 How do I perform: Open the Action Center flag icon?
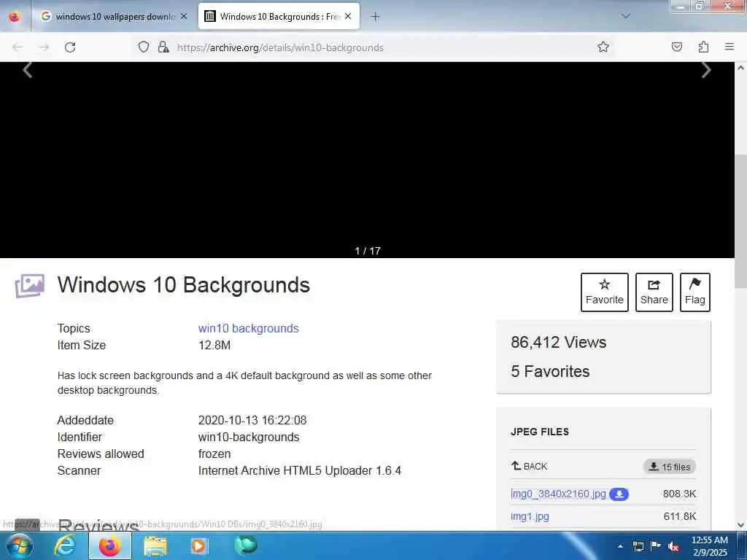coord(656,546)
